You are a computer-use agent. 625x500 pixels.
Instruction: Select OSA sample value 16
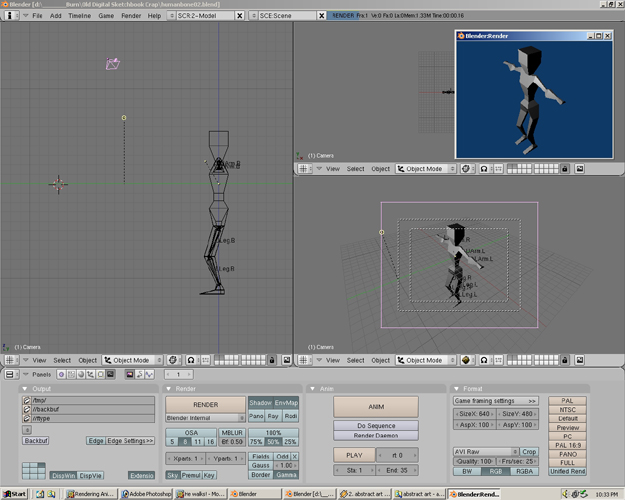tap(210, 442)
